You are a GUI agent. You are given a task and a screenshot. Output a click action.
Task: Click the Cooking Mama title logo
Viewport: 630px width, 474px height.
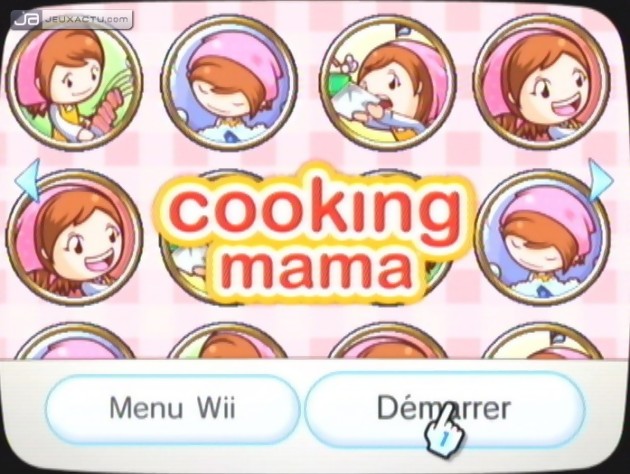tap(315, 234)
